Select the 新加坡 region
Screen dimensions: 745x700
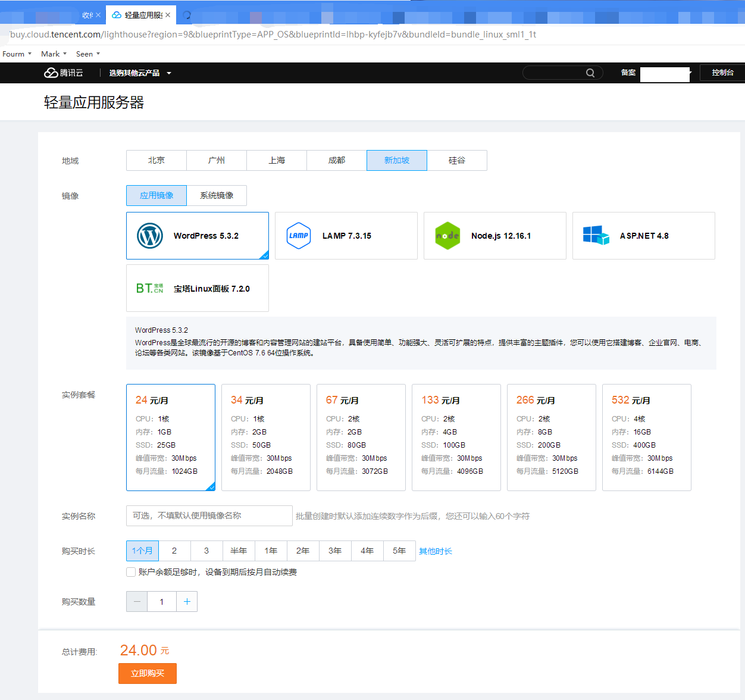coord(397,160)
